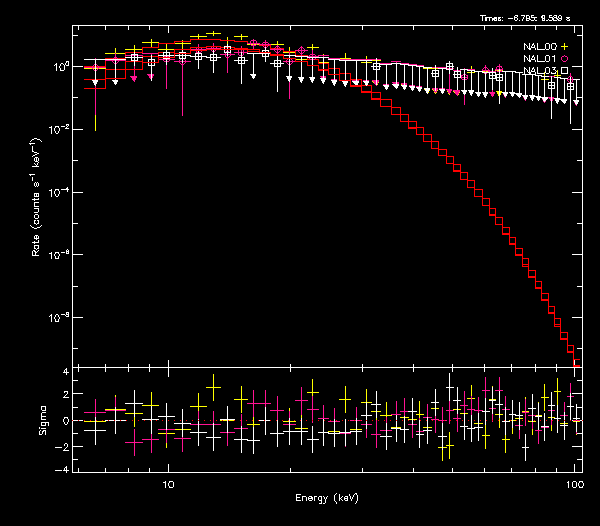This screenshot has width=600, height=526.
Task: Click the white square marker for NAI_03
Action: point(565,71)
